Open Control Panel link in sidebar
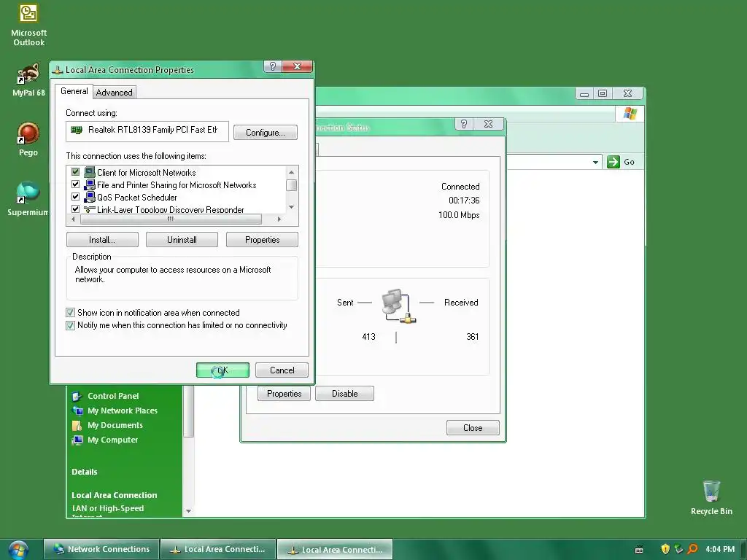747x560 pixels. [113, 396]
